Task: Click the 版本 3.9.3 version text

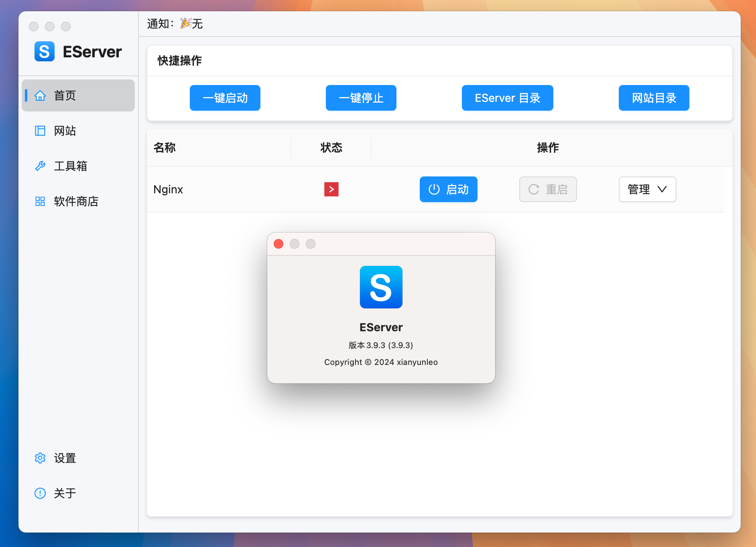Action: coord(381,345)
